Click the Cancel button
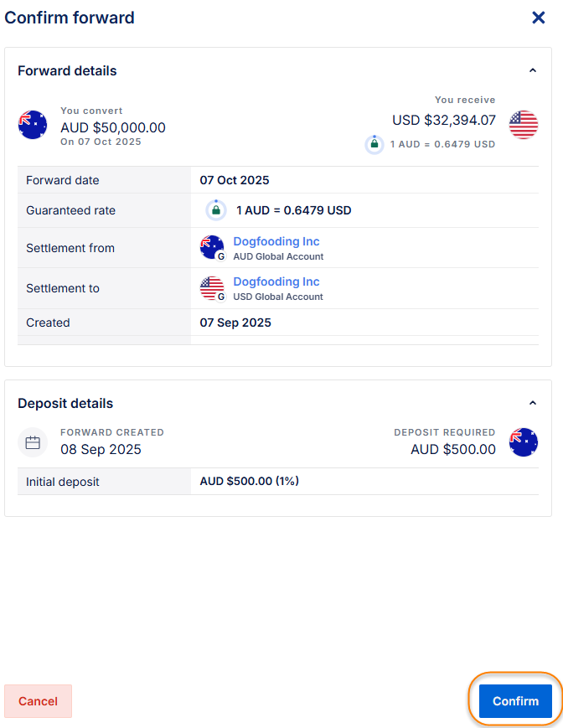Screen dimensions: 563x728 tap(38, 701)
